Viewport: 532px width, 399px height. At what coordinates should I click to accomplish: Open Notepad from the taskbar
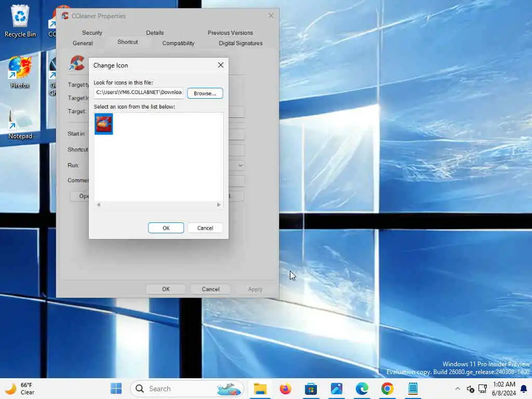[413, 389]
